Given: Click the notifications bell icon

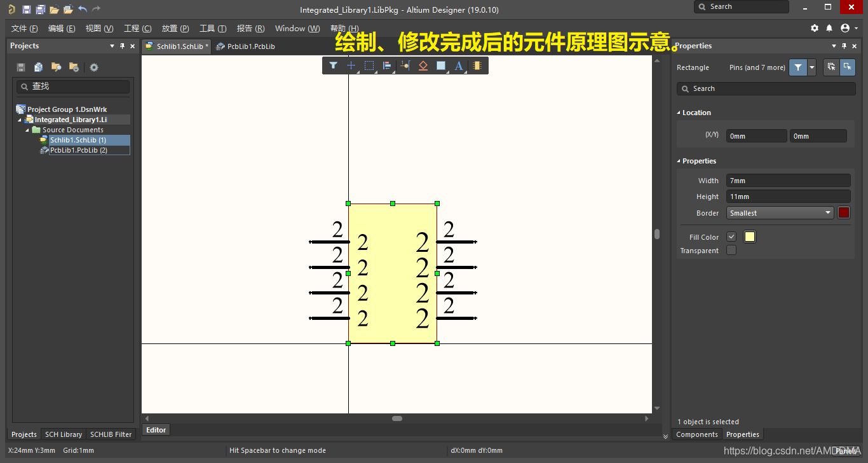Looking at the screenshot, I should pos(829,29).
